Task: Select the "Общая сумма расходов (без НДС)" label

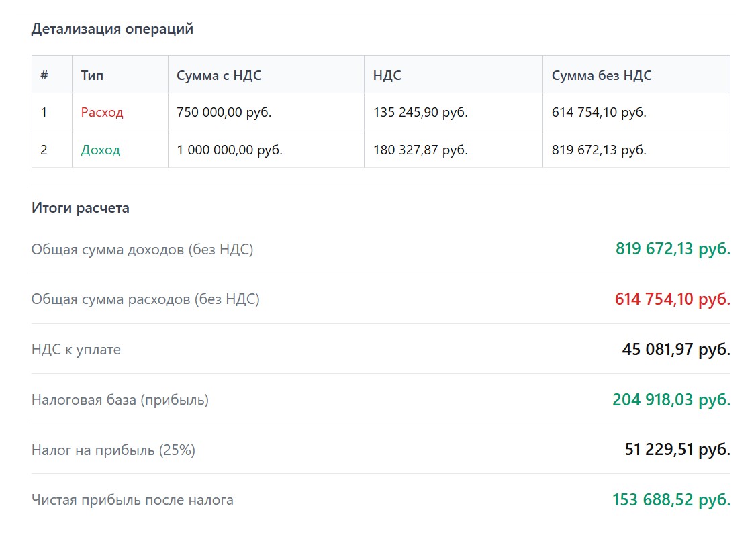Action: point(145,299)
